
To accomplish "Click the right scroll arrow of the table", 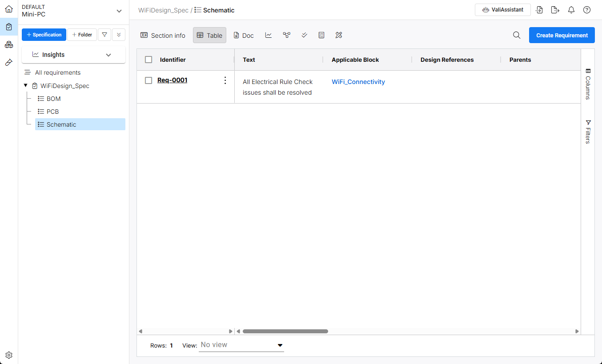I will coord(577,331).
